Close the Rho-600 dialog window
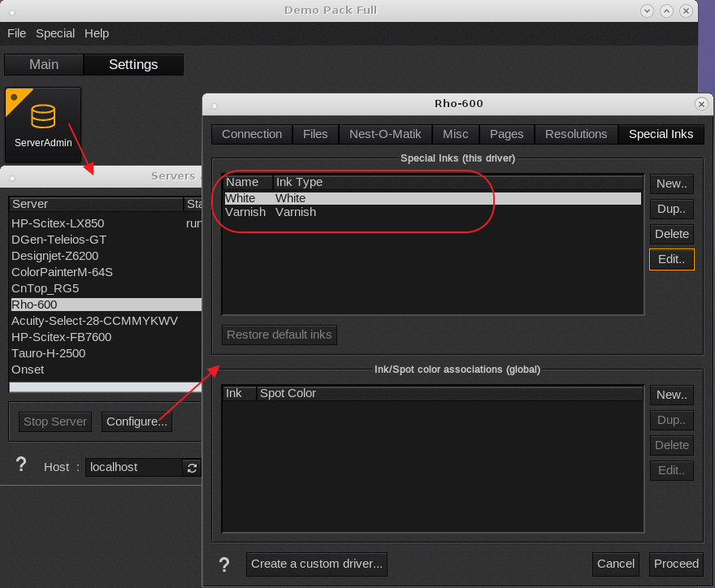The height and width of the screenshot is (588, 715). [x=702, y=104]
